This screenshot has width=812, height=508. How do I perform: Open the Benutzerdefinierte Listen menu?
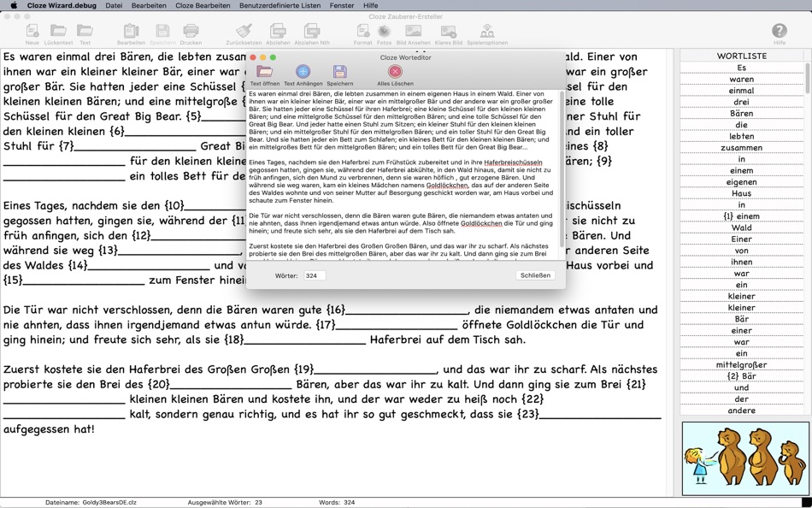point(279,5)
